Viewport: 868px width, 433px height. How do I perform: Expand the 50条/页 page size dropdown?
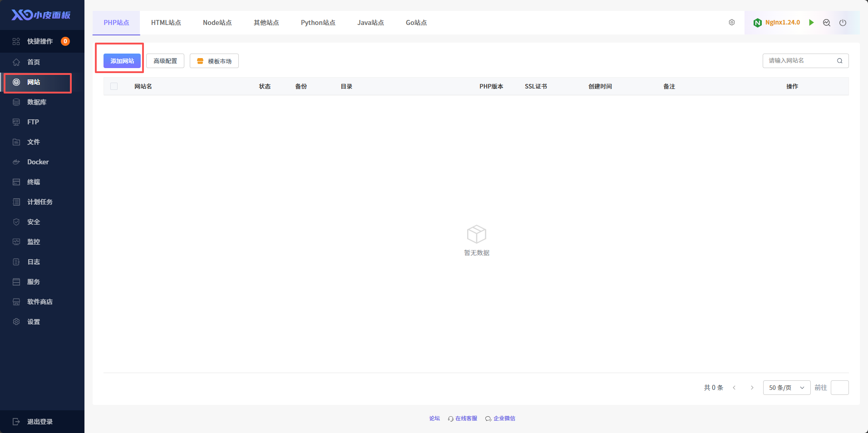[x=786, y=388]
